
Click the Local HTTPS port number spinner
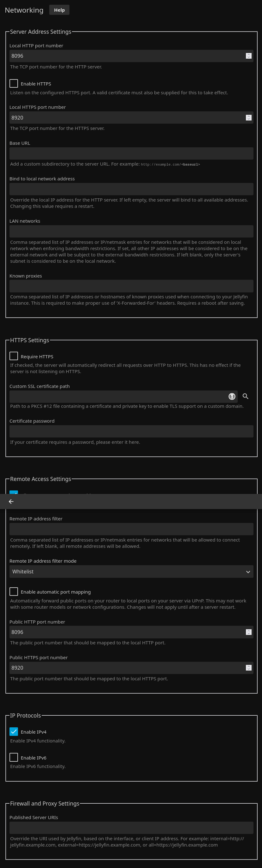coord(248,118)
